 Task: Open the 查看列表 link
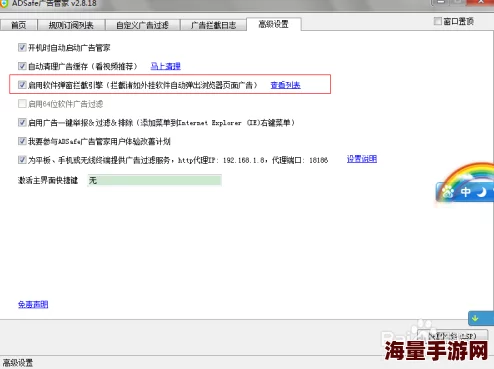coord(285,85)
